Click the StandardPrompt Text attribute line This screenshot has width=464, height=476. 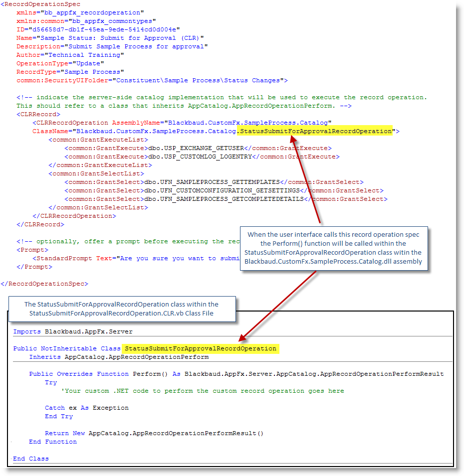click(136, 259)
